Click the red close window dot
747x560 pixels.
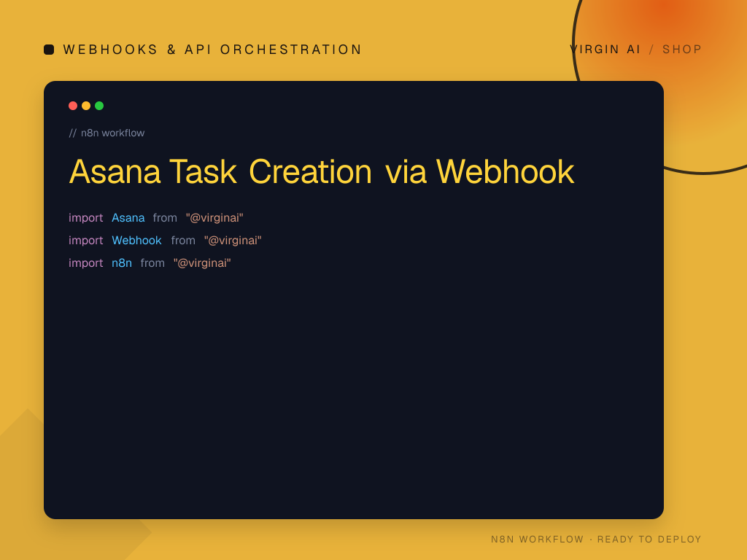73,106
